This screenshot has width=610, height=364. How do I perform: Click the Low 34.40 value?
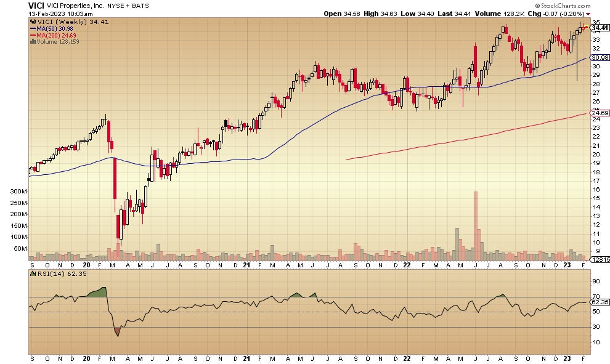coord(417,14)
